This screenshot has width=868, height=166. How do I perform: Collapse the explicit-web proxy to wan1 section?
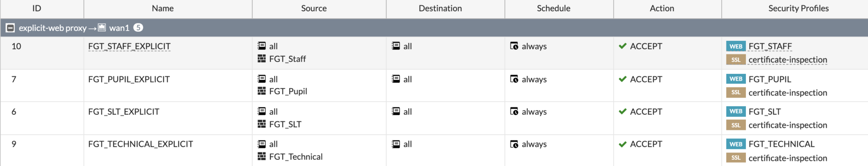point(10,28)
